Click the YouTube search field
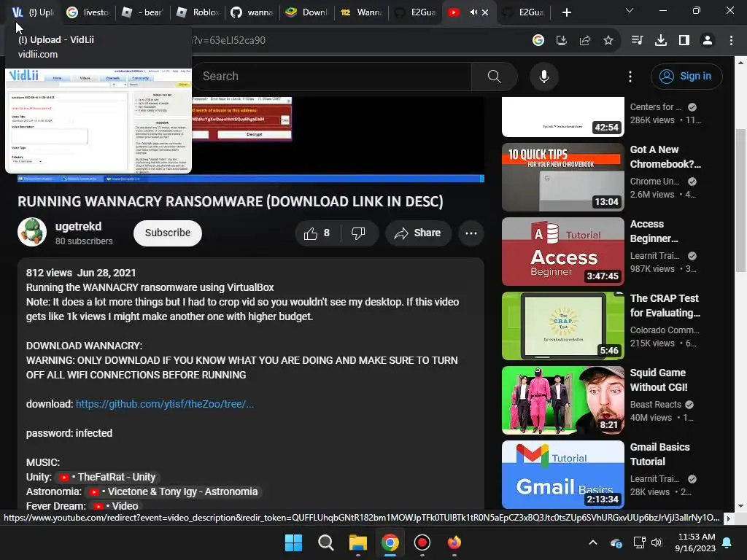 click(x=332, y=76)
